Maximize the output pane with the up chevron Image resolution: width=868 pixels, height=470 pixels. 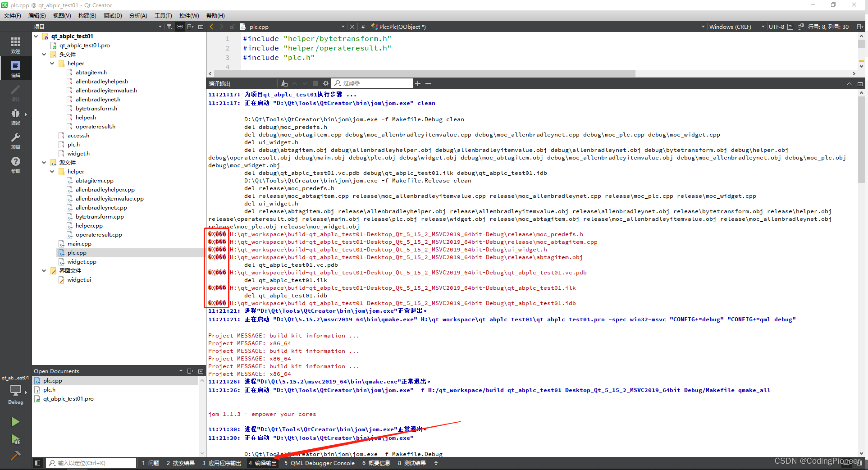tap(849, 84)
